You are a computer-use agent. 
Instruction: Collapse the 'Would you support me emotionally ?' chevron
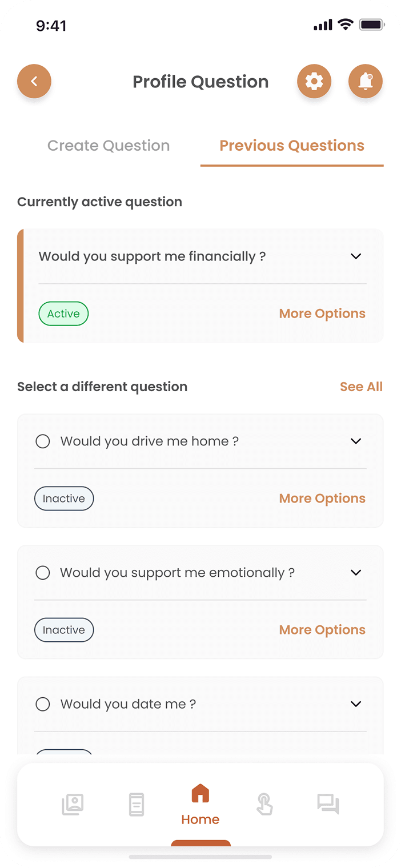[355, 572]
